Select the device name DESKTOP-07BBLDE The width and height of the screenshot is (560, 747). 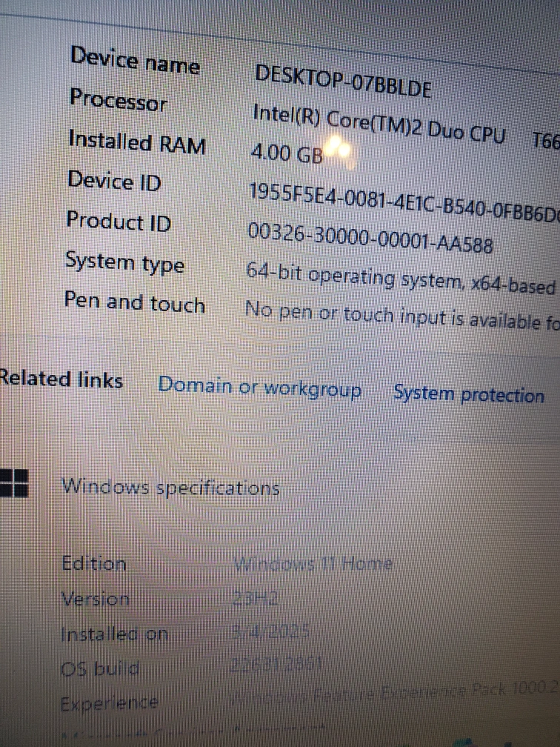(343, 81)
